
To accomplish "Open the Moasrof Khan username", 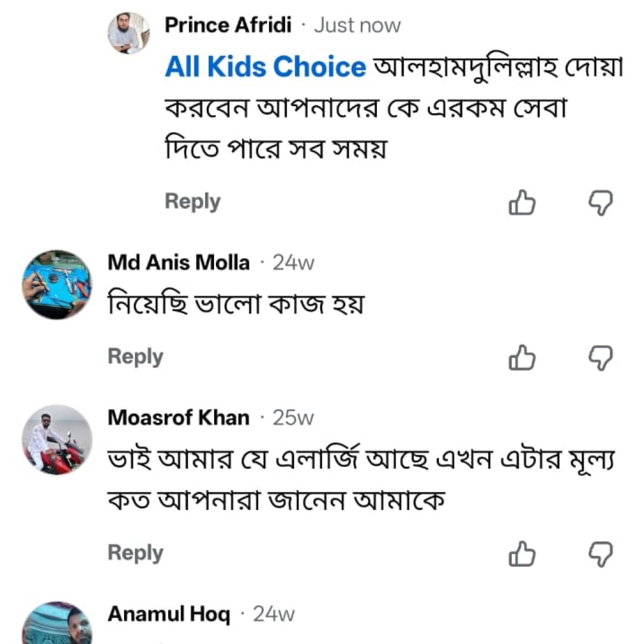I will (179, 417).
